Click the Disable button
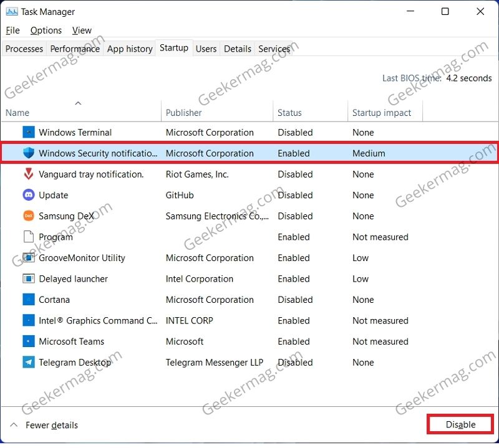The height and width of the screenshot is (448, 499). click(x=460, y=424)
